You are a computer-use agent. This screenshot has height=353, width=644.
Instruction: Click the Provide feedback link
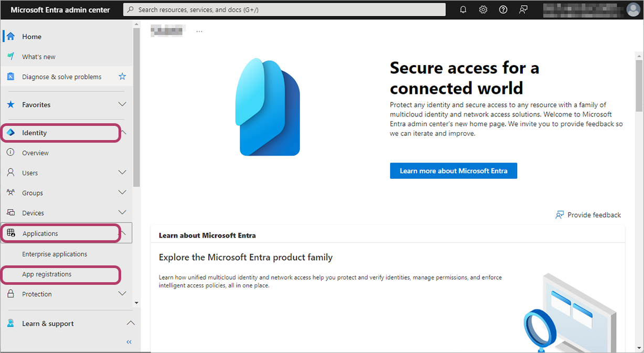click(x=588, y=215)
